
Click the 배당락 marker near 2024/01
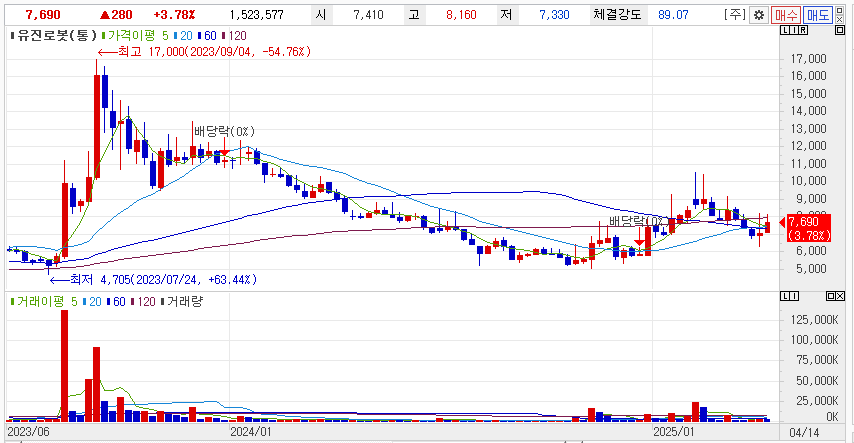coord(224,131)
